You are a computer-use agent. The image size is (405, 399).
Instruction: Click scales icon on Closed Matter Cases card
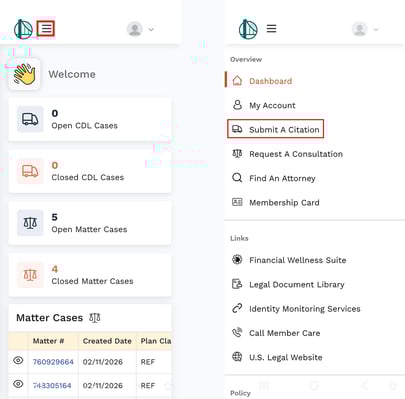(30, 275)
